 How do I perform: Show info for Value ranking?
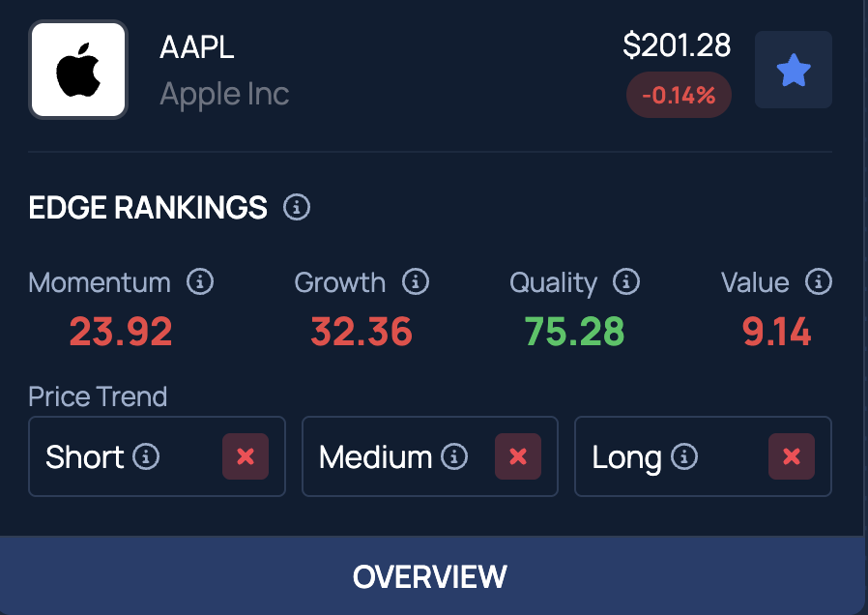[x=818, y=281]
